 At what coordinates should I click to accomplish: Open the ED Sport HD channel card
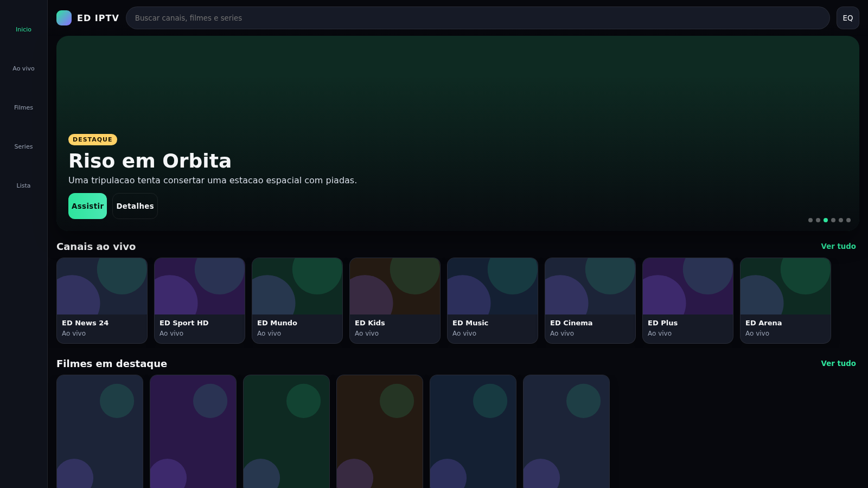(x=200, y=300)
